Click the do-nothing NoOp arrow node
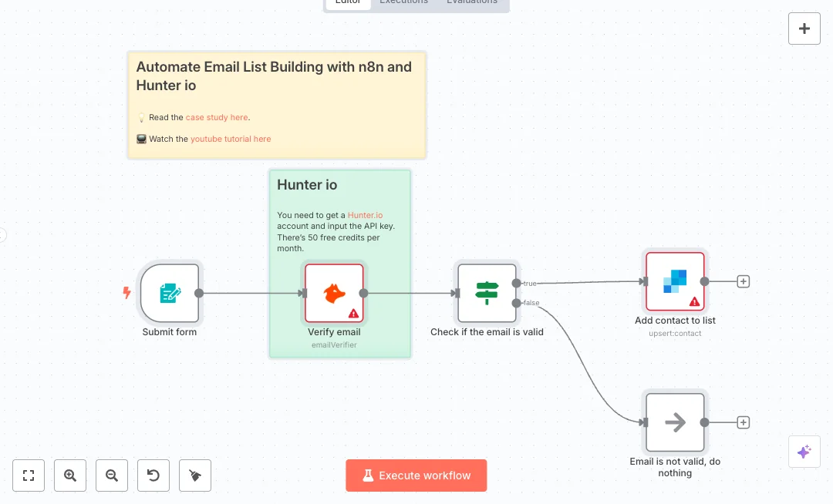 (675, 422)
